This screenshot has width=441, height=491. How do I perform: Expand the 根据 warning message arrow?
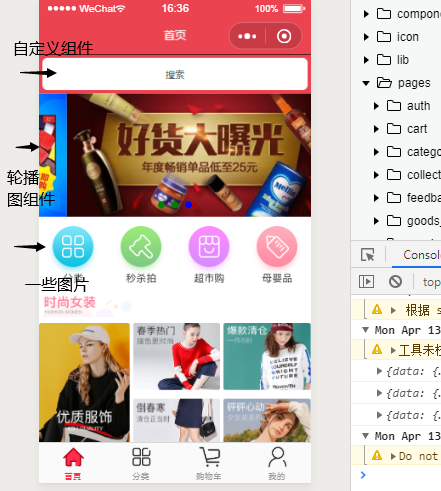tap(393, 310)
